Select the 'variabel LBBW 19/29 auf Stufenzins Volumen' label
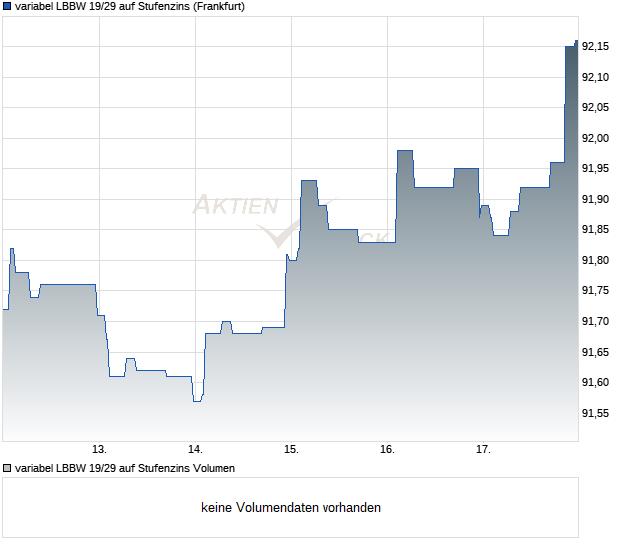This screenshot has height=546, width=620. [x=125, y=469]
